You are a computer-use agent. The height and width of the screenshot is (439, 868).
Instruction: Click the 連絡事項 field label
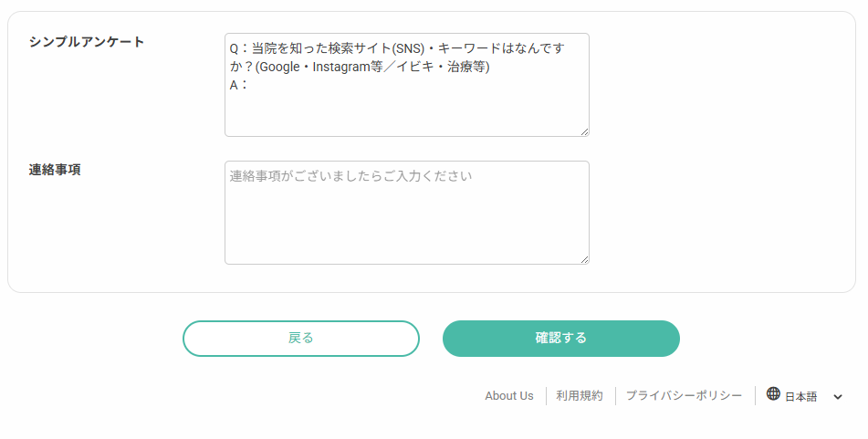pos(55,170)
